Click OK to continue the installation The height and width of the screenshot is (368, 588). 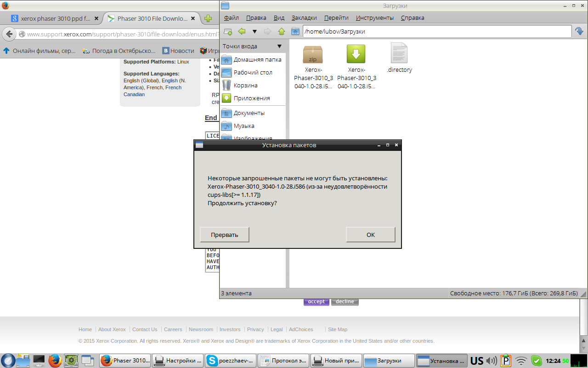(371, 235)
